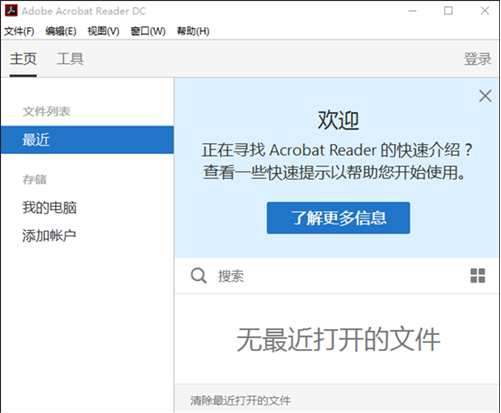Image resolution: width=501 pixels, height=413 pixels.
Task: Close the Acrobat Reader window
Action: 485,11
